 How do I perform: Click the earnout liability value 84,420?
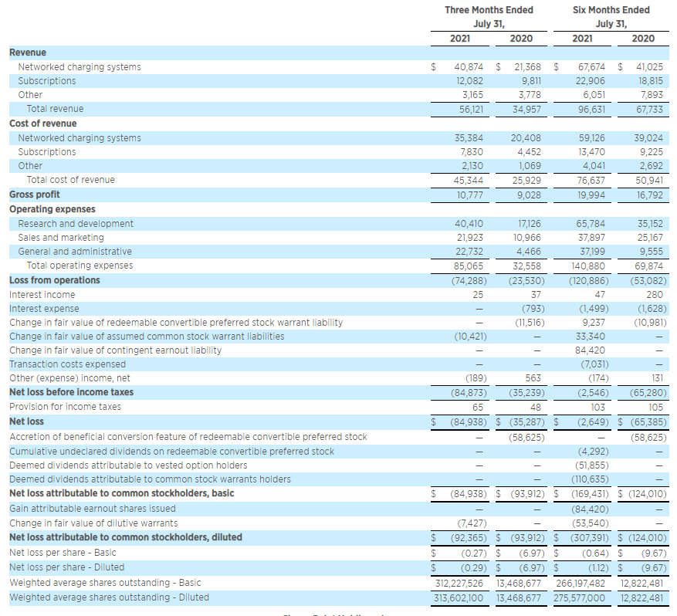pyautogui.click(x=591, y=350)
